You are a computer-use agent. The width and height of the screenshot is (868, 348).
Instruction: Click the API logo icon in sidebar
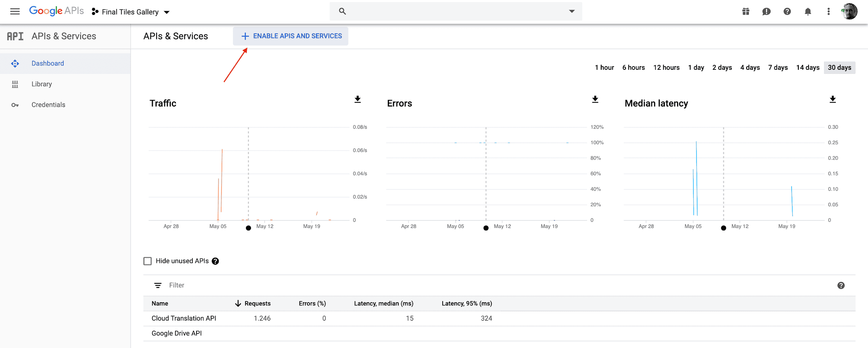click(x=15, y=36)
